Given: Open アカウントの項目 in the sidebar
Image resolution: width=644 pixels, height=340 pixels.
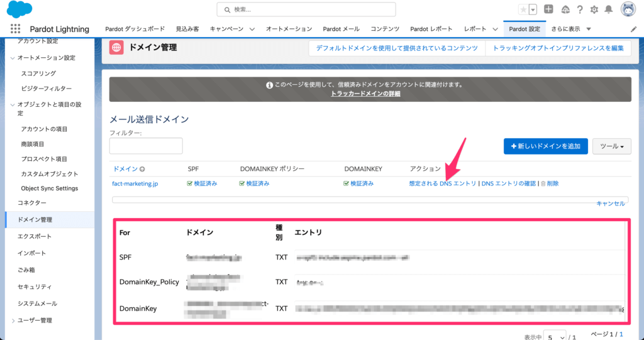Looking at the screenshot, I should click(44, 129).
